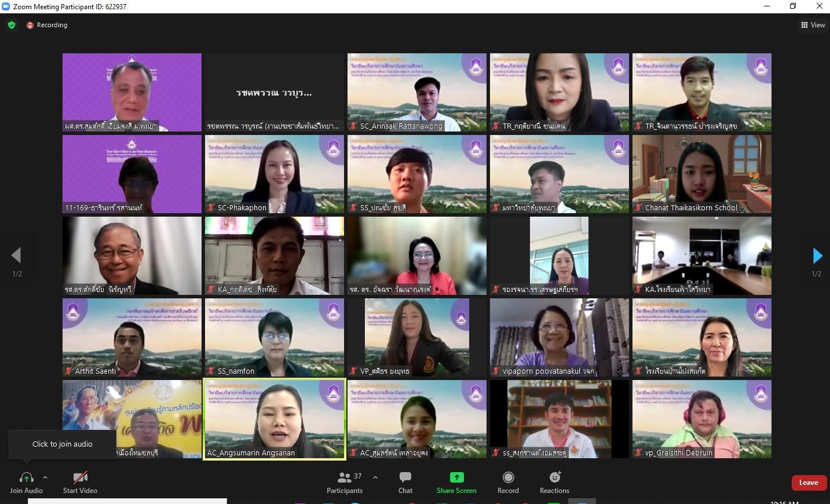Expand audio options arrow beside Join Audio
Image resolution: width=830 pixels, height=504 pixels.
click(x=45, y=477)
